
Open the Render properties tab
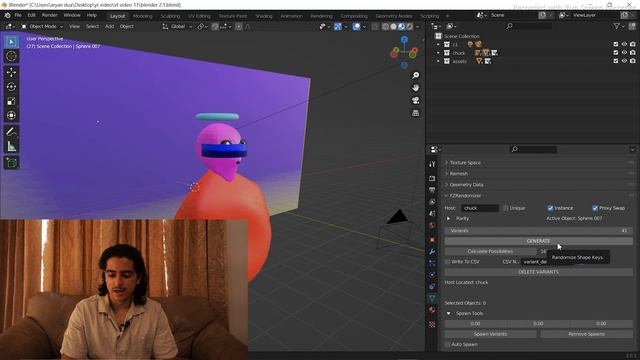point(432,178)
